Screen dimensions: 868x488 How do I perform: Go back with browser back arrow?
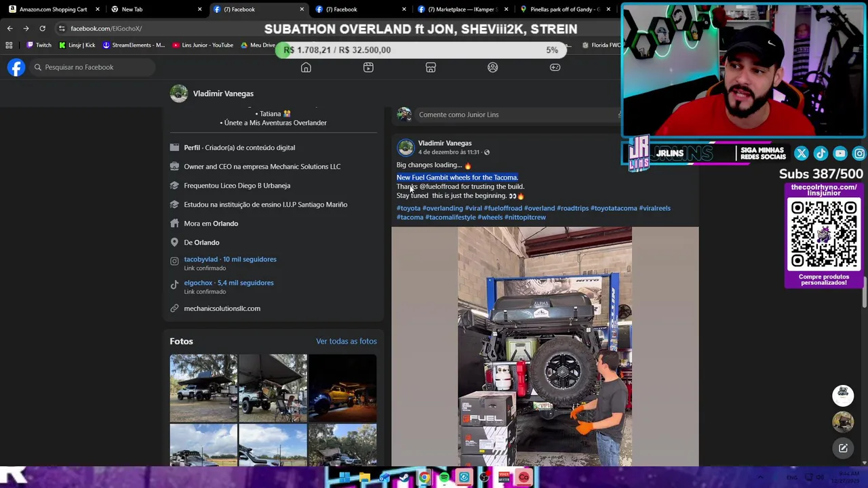click(x=9, y=28)
